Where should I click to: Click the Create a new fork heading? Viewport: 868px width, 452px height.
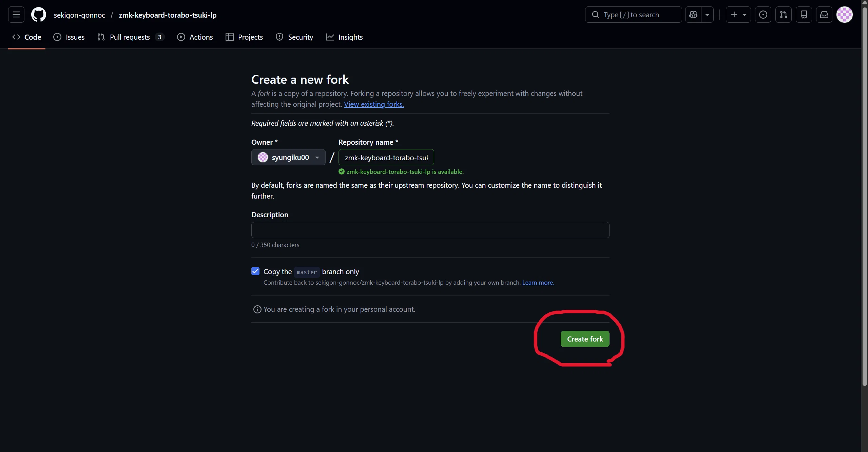point(300,80)
